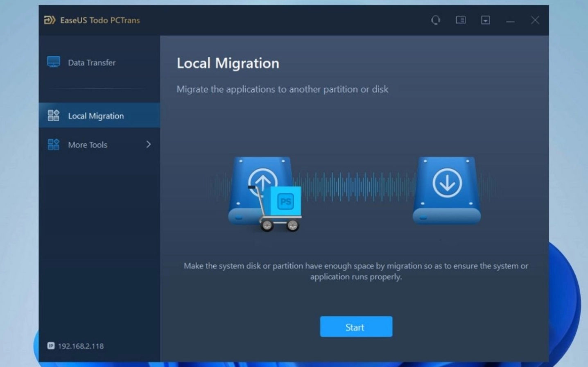This screenshot has width=588, height=367.
Task: Select the Data Transfer sidebar icon
Action: click(53, 62)
